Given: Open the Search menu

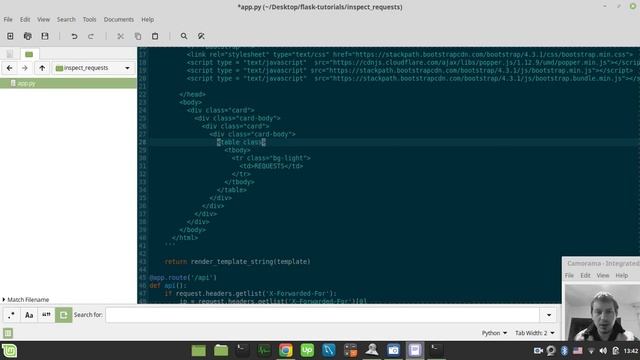Looking at the screenshot, I should click(x=66, y=20).
